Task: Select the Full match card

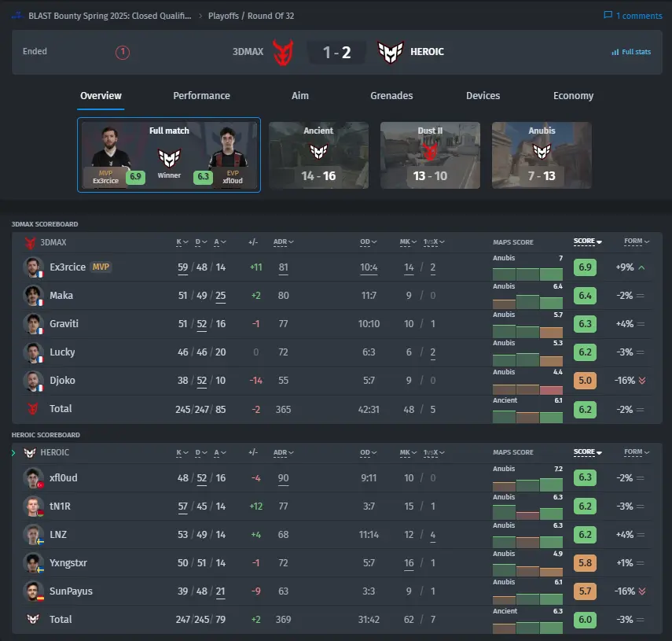Action: (x=169, y=155)
